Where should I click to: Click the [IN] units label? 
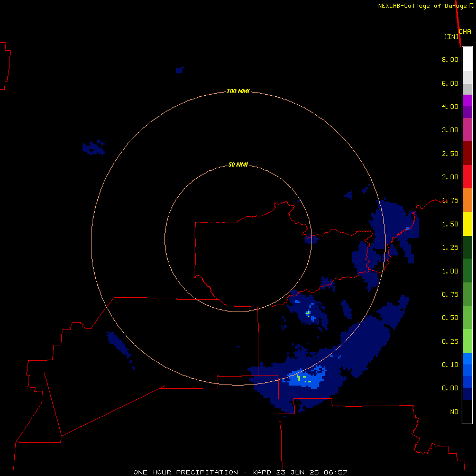click(x=451, y=36)
